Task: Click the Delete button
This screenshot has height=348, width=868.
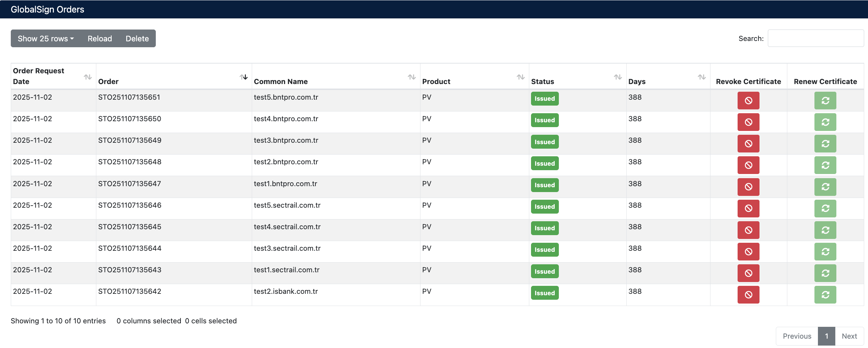Action: (137, 39)
